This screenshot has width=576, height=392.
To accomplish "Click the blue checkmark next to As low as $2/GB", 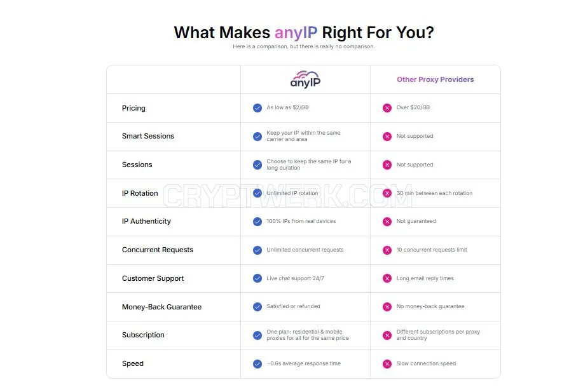I will (x=257, y=108).
